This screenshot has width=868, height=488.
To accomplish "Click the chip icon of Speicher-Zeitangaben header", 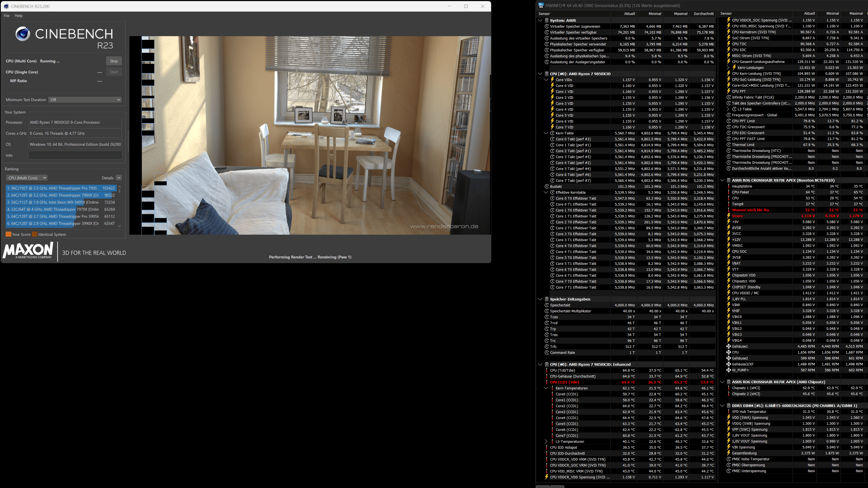I will (546, 299).
